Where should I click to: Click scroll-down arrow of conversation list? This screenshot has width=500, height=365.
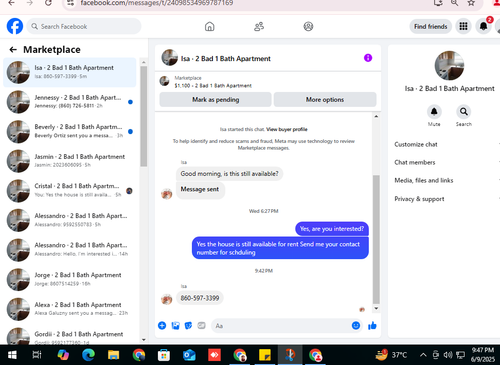pos(144,340)
